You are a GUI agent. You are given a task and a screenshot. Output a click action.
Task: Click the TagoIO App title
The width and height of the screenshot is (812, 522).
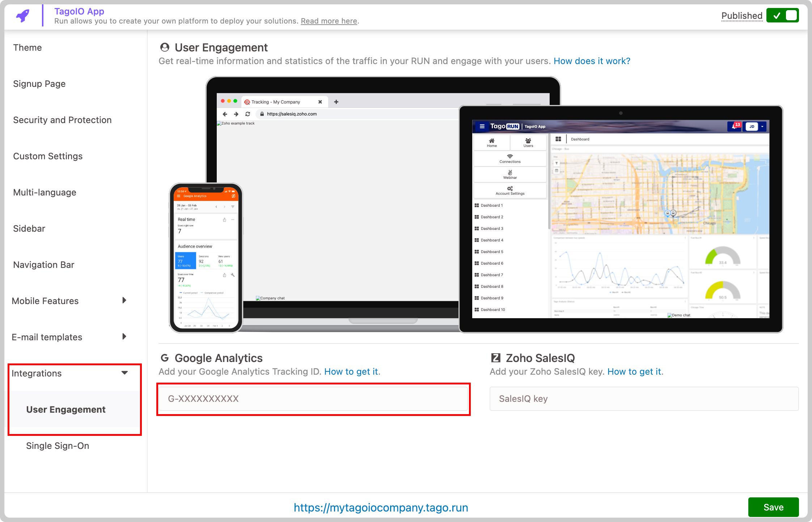79,11
